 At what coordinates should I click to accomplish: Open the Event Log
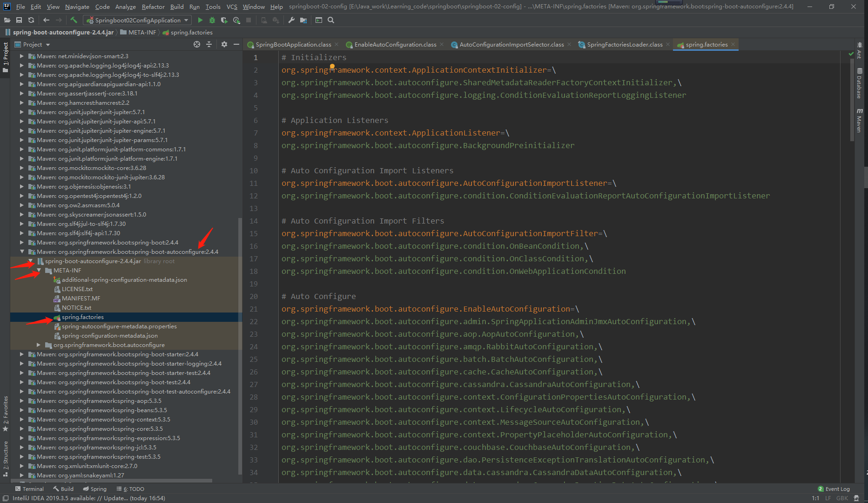[834, 489]
